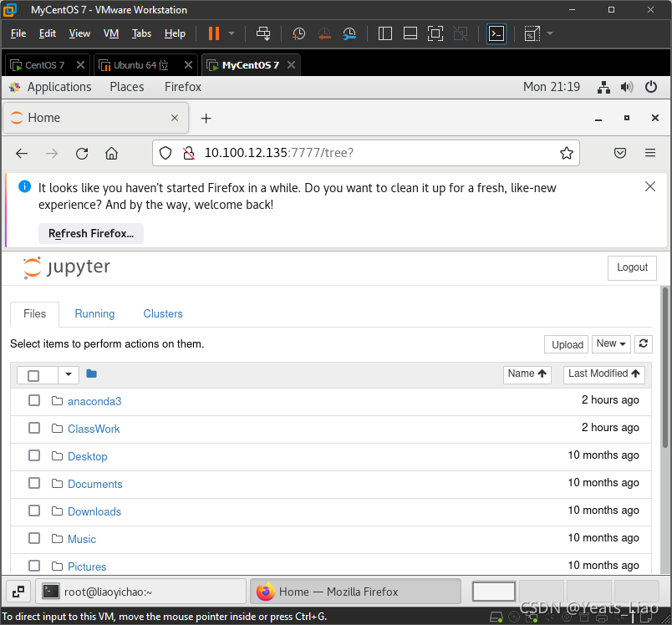This screenshot has height=625, width=672.
Task: Save page to Pocket
Action: tap(620, 153)
